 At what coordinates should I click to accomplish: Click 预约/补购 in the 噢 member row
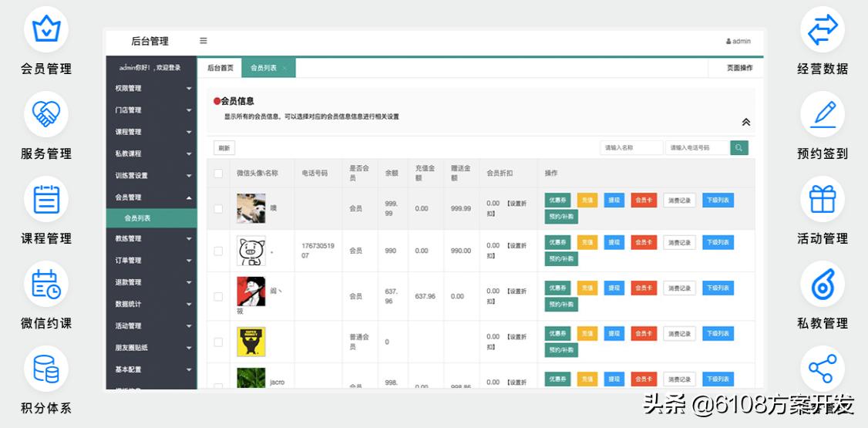(x=561, y=217)
